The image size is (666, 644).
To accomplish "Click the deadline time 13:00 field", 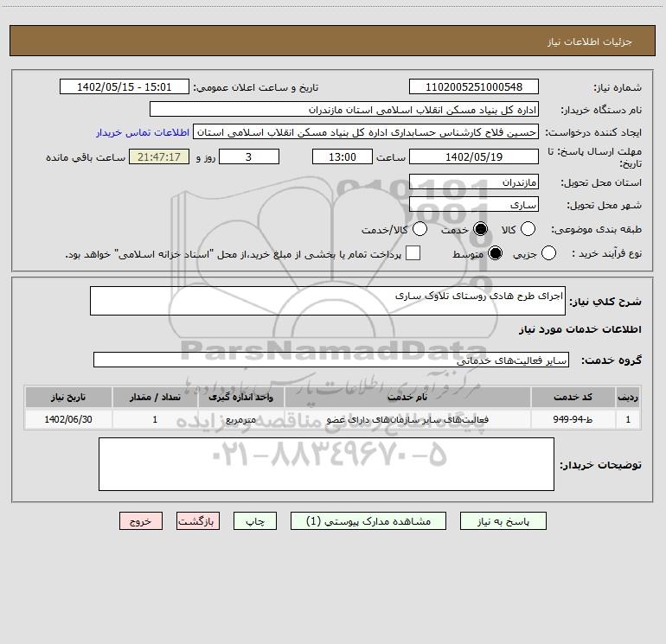I will pyautogui.click(x=343, y=156).
